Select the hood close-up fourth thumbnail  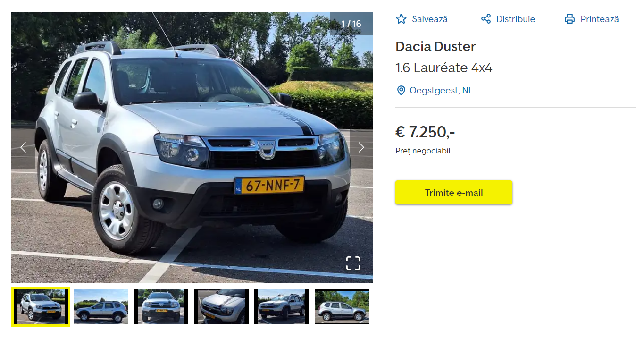pos(221,306)
